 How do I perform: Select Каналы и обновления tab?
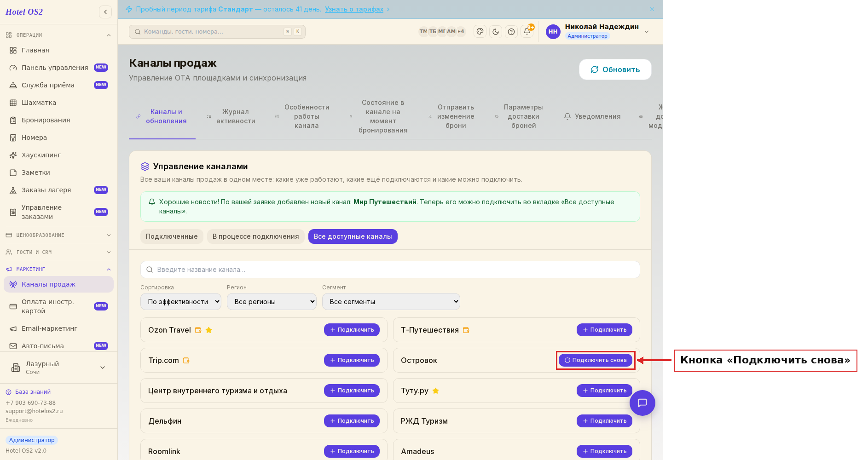162,116
